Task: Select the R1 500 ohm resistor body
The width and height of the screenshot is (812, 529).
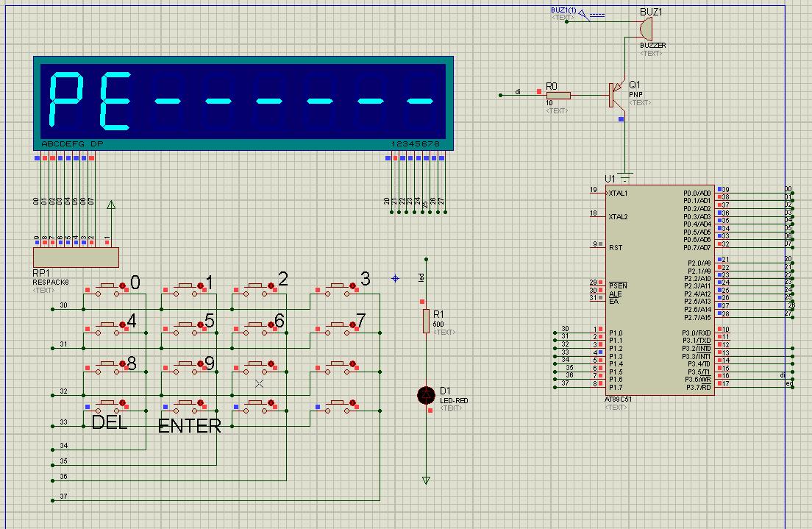Action: (426, 321)
